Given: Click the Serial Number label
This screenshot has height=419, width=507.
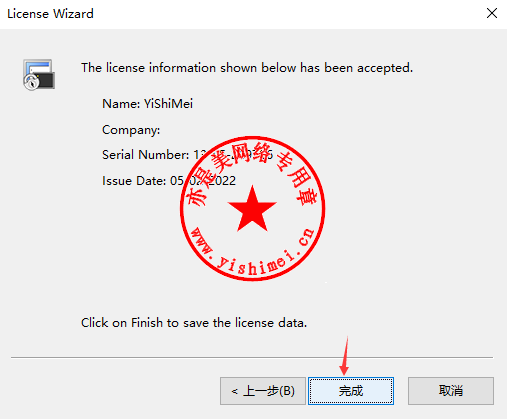Looking at the screenshot, I should 146,155.
